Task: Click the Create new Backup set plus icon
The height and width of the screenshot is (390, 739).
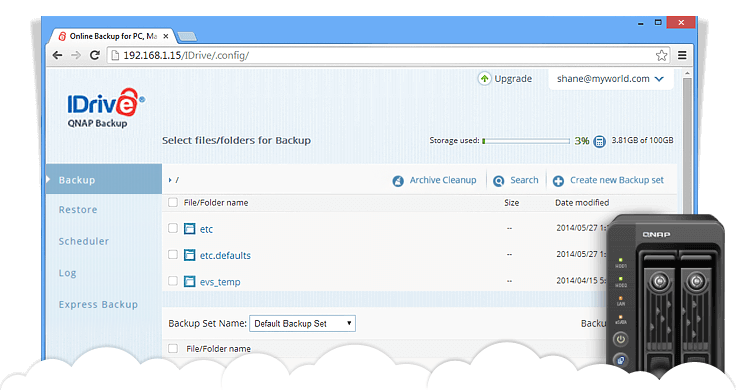Action: pyautogui.click(x=558, y=181)
